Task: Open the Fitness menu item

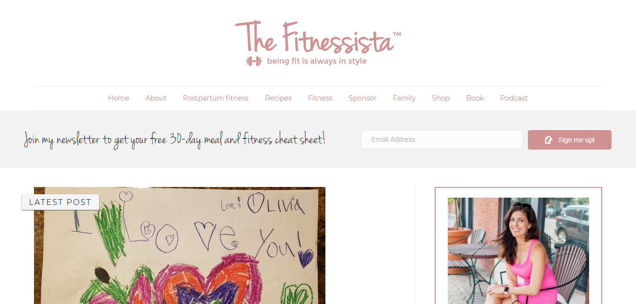Action: tap(320, 98)
